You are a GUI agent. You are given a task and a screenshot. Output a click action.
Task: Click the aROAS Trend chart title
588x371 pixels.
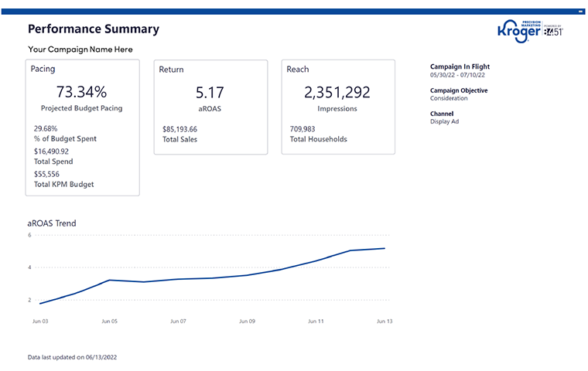point(52,223)
